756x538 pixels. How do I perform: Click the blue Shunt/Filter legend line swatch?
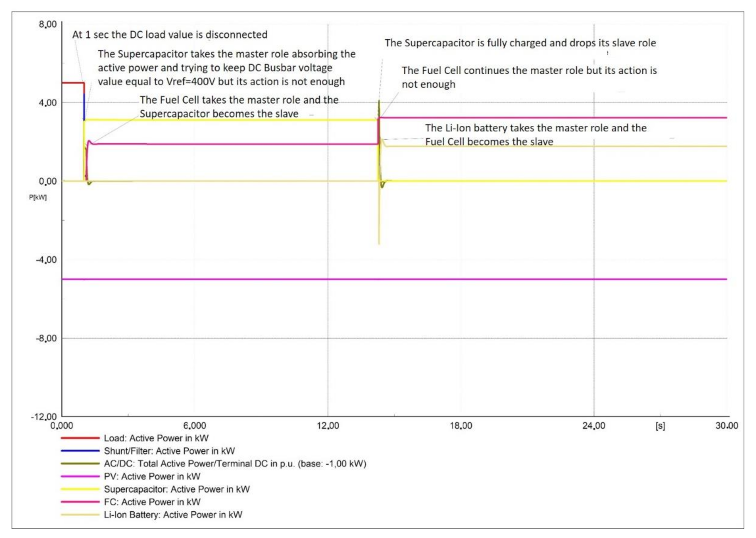[80, 451]
